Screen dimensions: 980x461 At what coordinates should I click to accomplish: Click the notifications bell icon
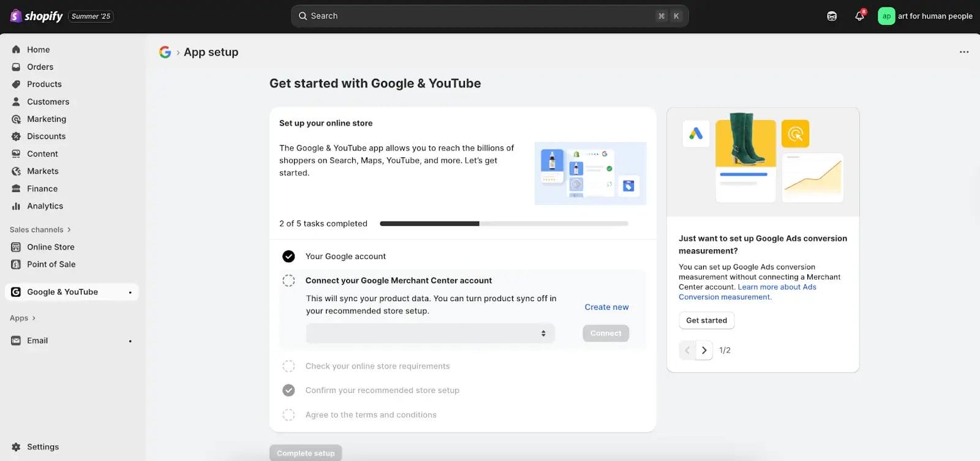[x=859, y=16]
